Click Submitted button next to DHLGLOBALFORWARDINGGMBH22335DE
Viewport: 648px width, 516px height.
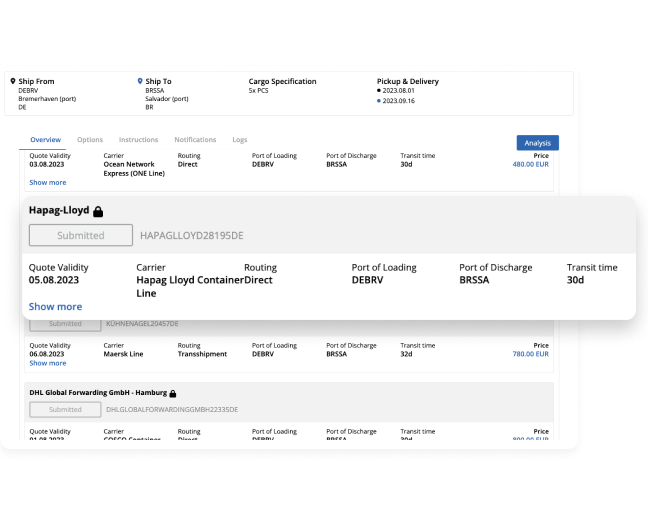click(65, 410)
